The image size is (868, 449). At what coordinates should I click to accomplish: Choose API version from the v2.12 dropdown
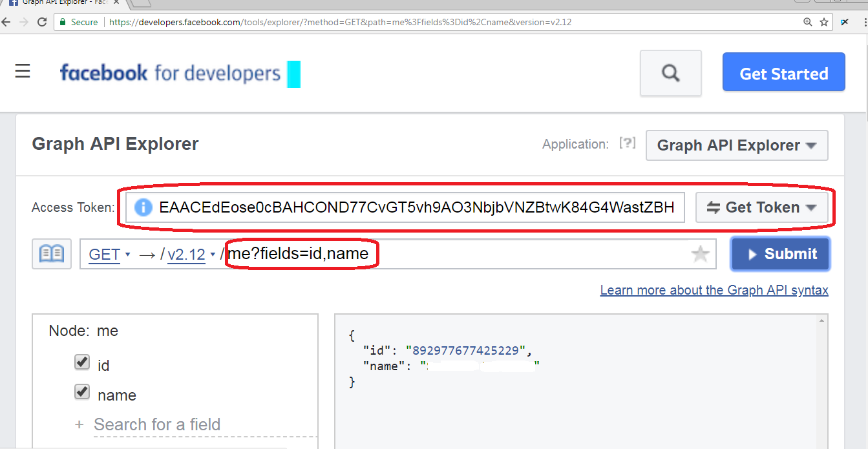(x=191, y=255)
